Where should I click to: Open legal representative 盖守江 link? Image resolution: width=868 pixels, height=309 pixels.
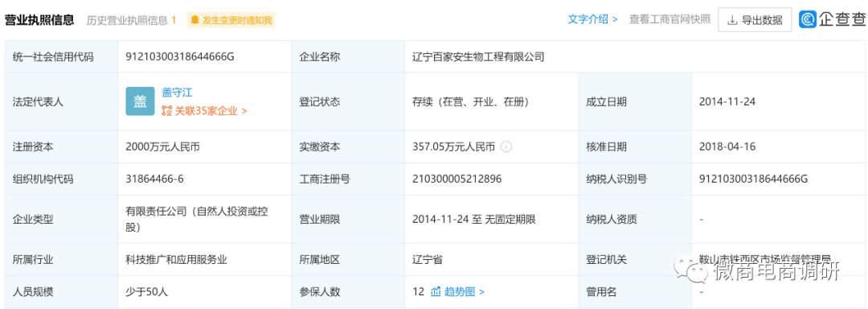(177, 93)
